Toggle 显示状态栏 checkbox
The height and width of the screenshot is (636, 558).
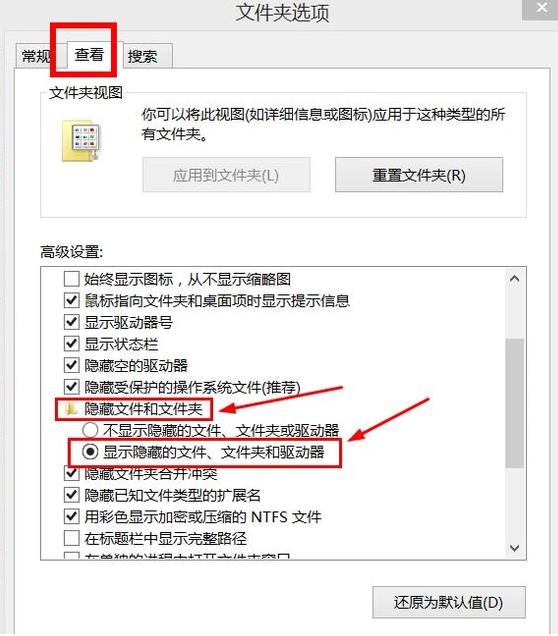pyautogui.click(x=71, y=344)
